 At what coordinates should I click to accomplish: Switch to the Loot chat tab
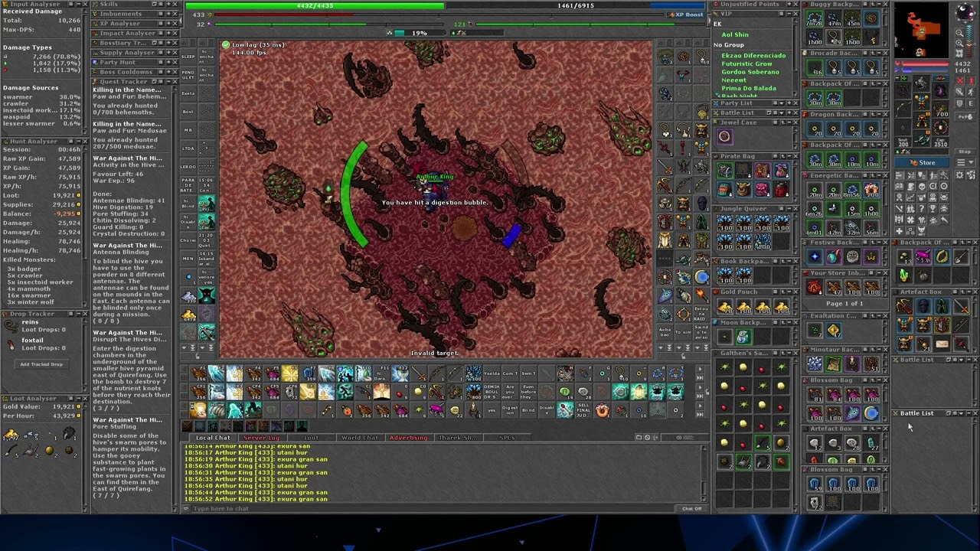click(311, 438)
